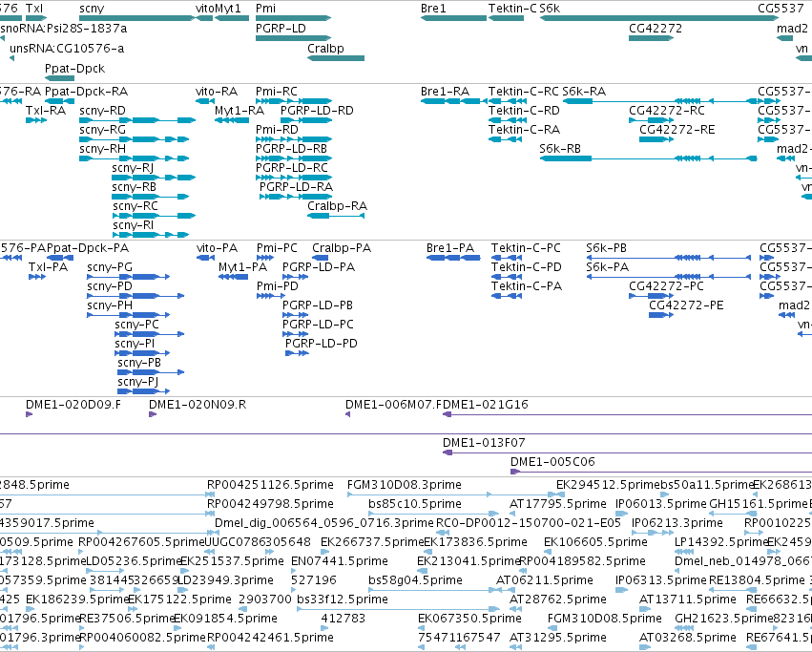Click protein scny-PH

(x=129, y=315)
